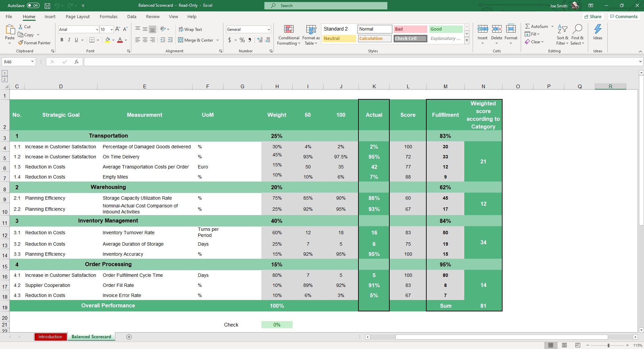Click the Insert Function fx icon
Image resolution: width=644 pixels, height=349 pixels.
tap(77, 62)
